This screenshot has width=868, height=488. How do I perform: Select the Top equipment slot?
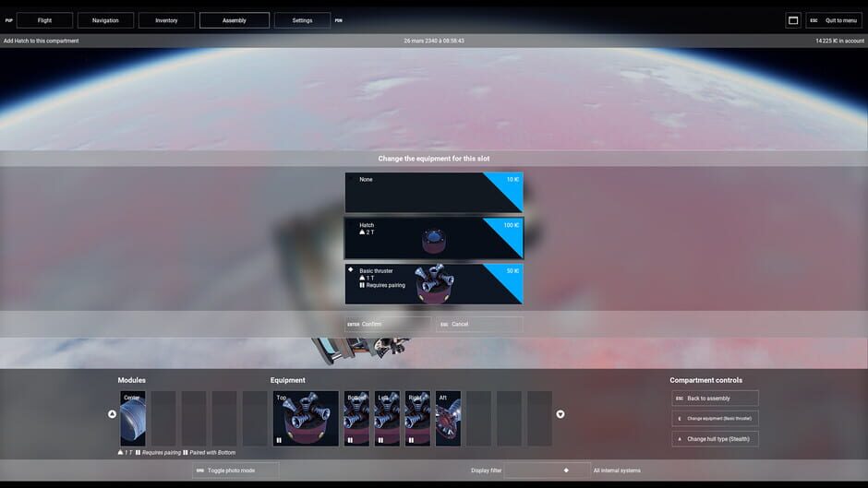pyautogui.click(x=306, y=418)
